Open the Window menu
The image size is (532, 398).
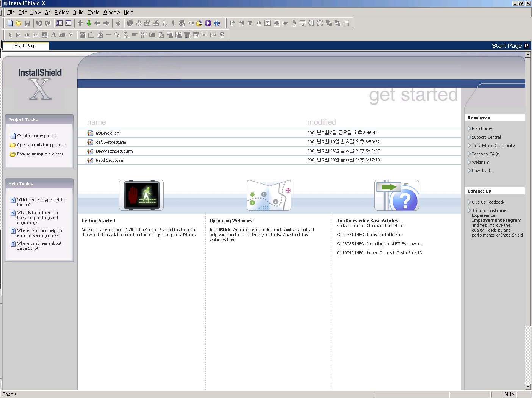[x=112, y=13]
